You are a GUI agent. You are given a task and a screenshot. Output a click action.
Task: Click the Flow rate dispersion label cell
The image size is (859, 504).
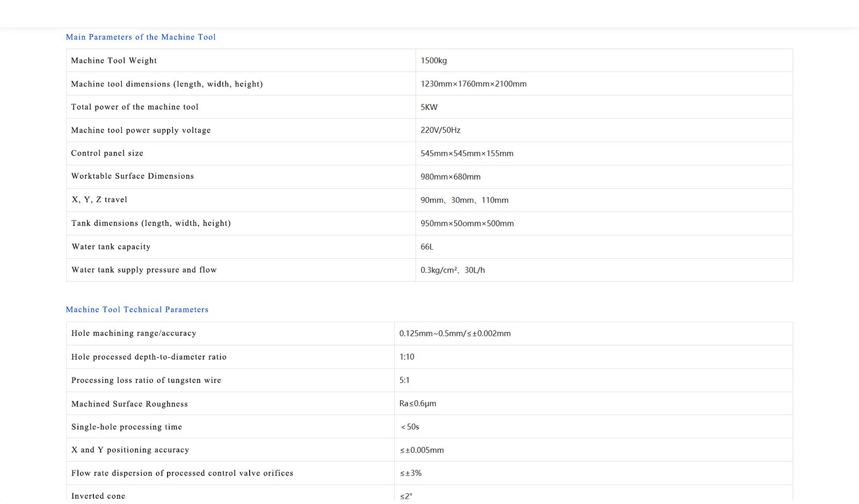pyautogui.click(x=182, y=473)
